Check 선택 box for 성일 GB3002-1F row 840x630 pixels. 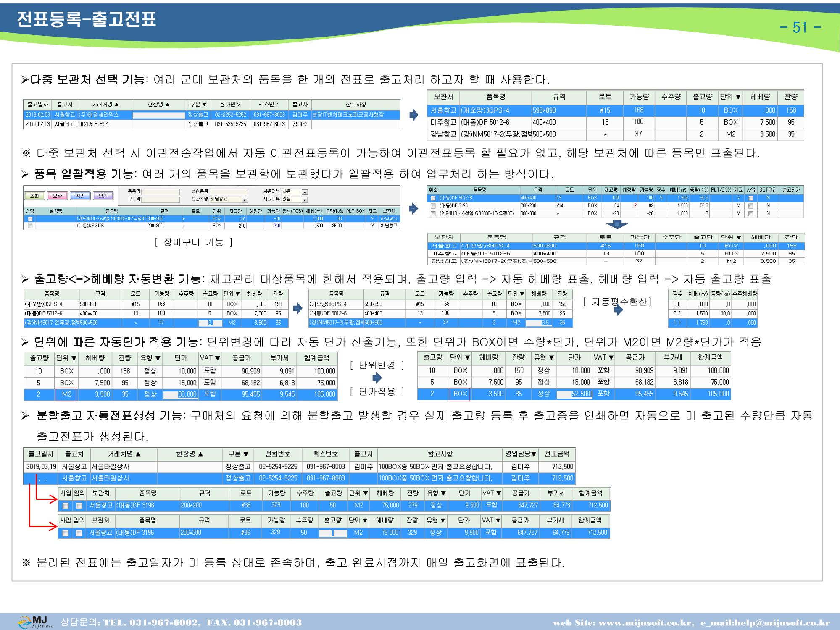tap(30, 219)
